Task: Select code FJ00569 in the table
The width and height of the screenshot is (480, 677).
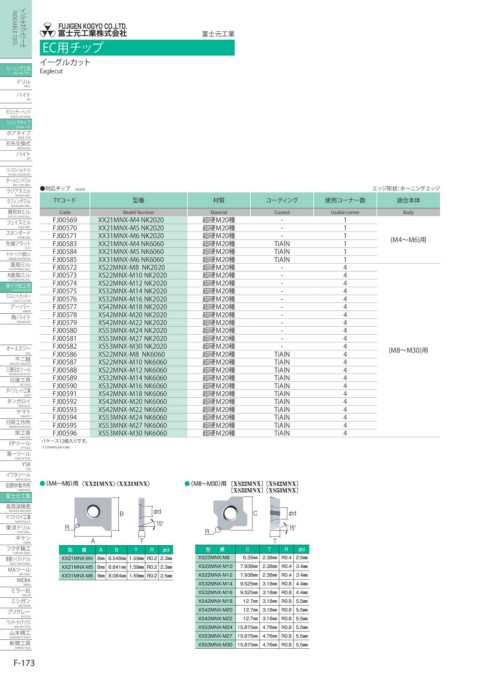Action: (65, 220)
